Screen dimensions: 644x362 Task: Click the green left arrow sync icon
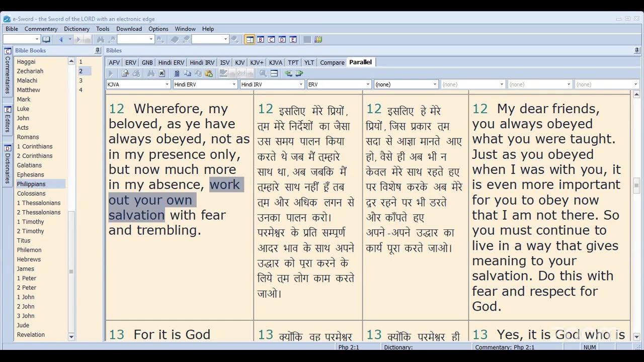point(288,73)
